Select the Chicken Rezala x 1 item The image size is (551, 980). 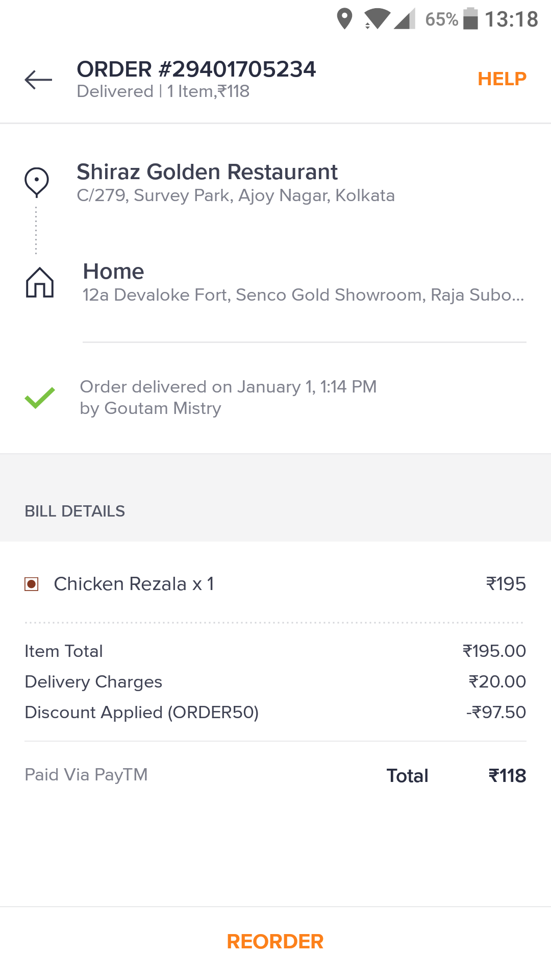pyautogui.click(x=134, y=584)
